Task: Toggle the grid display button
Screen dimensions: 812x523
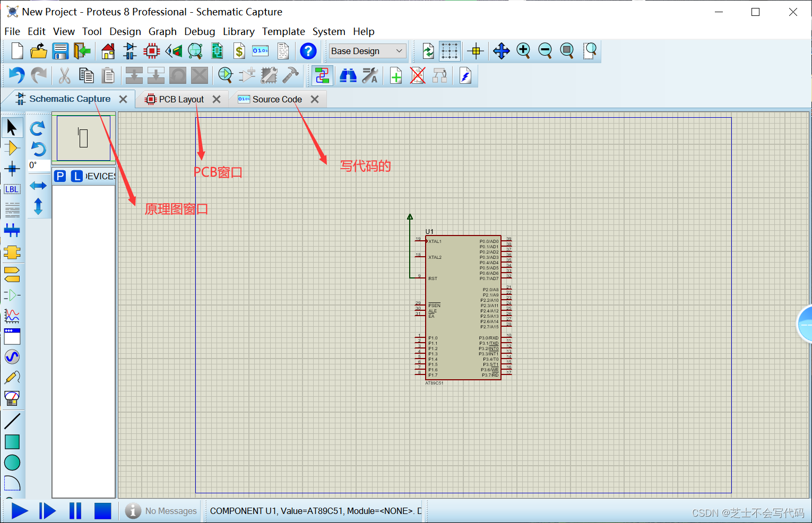Action: 449,51
